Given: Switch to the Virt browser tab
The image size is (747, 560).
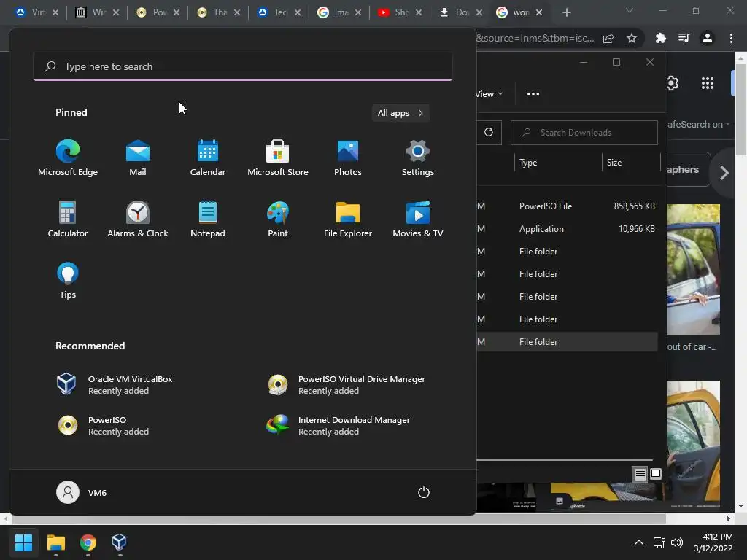Looking at the screenshot, I should (31, 12).
